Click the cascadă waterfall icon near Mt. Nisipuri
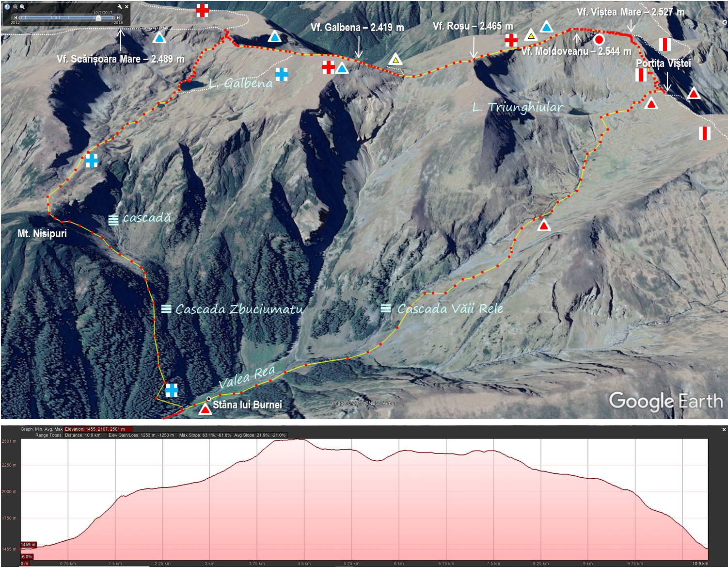The height and width of the screenshot is (567, 728). pos(113,220)
